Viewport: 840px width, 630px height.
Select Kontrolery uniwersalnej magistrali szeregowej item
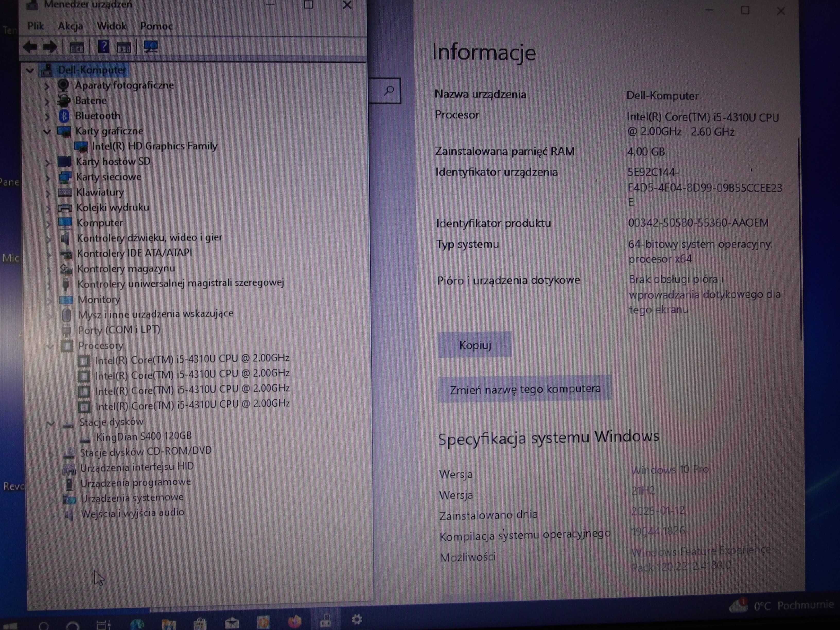[181, 283]
